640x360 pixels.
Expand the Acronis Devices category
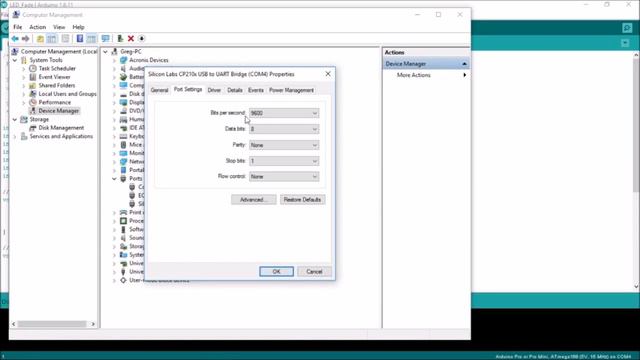pos(114,60)
